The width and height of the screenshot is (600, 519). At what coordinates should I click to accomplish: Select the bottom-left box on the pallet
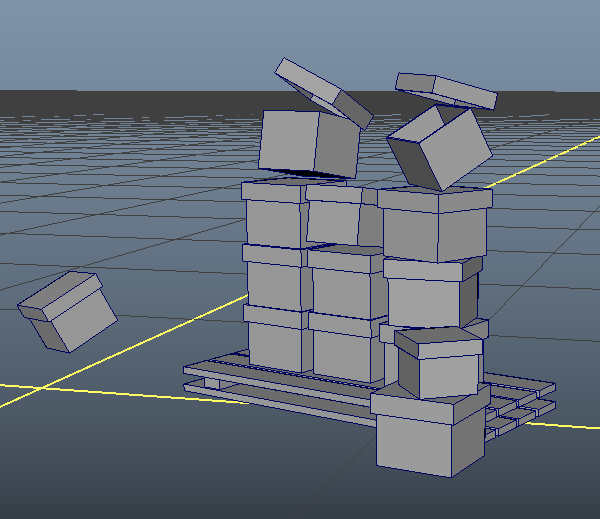[x=276, y=339]
